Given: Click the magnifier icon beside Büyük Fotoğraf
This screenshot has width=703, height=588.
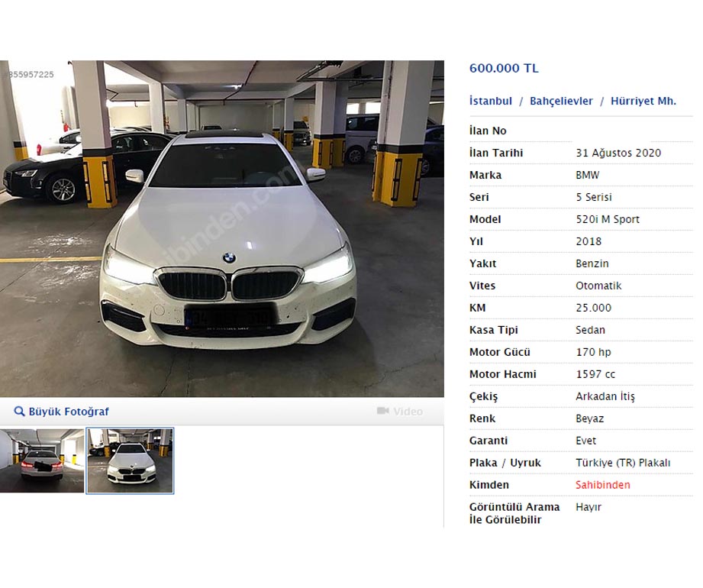Looking at the screenshot, I should [x=19, y=412].
